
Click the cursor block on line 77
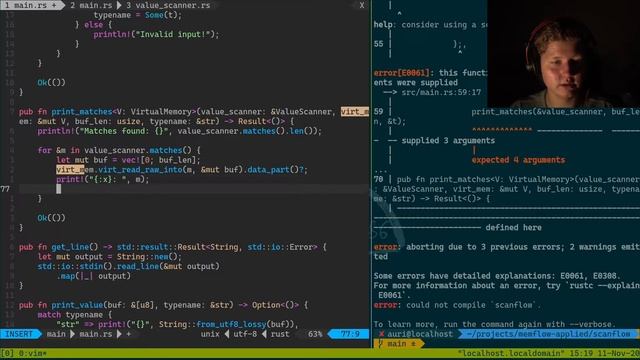tap(58, 189)
